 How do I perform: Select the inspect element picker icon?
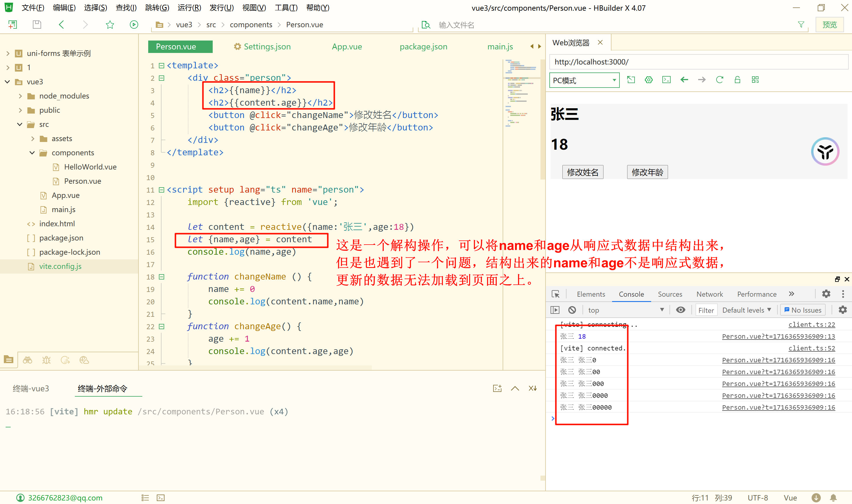(556, 294)
